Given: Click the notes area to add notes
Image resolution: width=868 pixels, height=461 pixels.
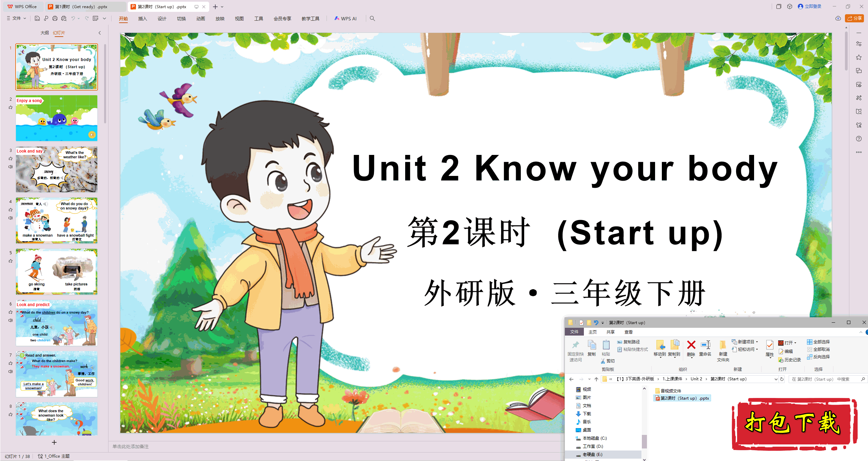Looking at the screenshot, I should [337, 446].
